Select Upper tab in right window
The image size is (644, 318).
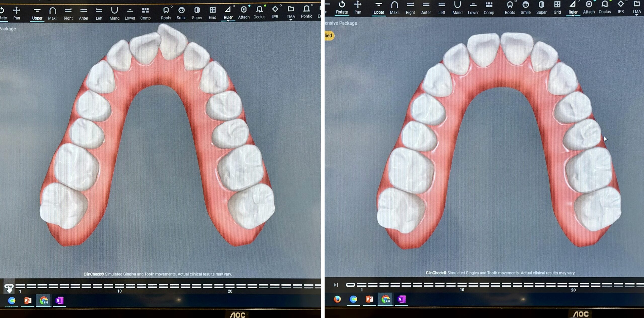tap(379, 8)
